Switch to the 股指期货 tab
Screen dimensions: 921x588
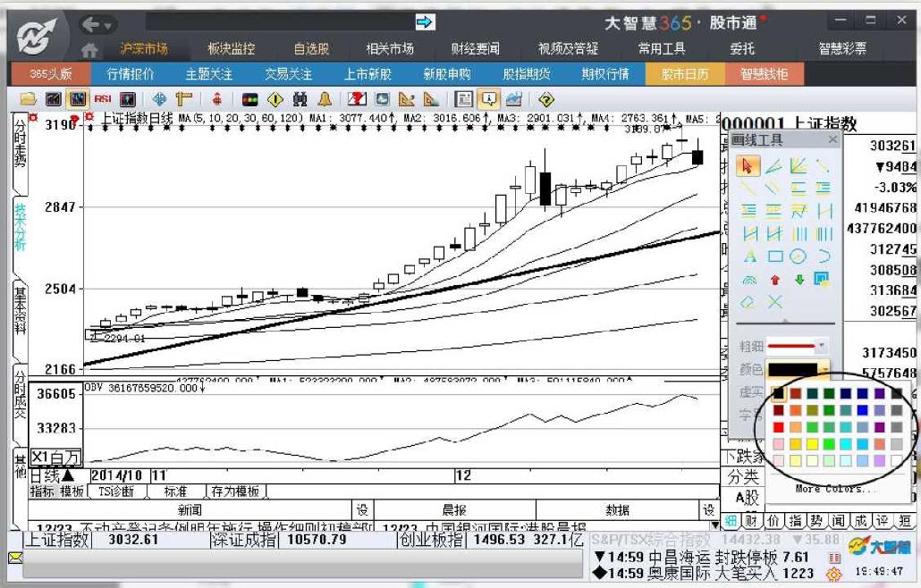(527, 74)
